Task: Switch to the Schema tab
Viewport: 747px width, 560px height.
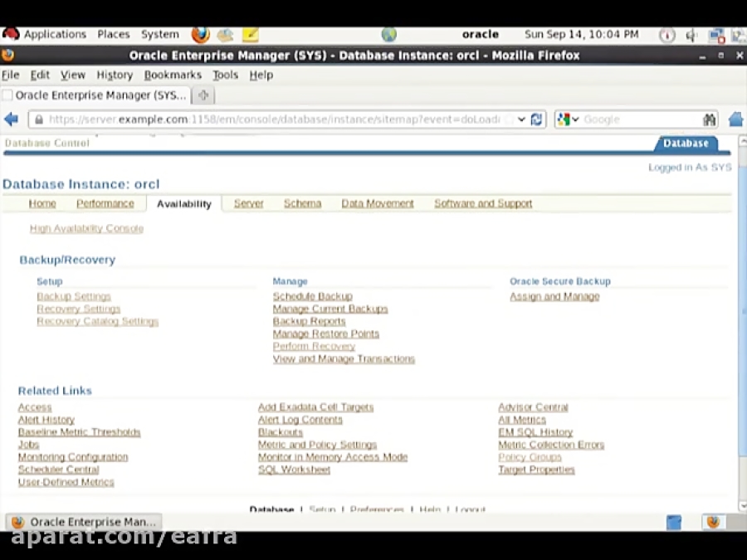Action: [302, 203]
